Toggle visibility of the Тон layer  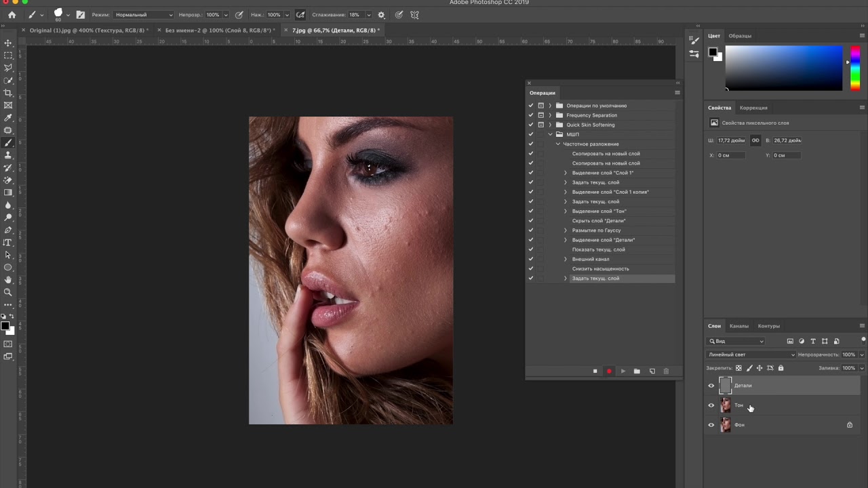(711, 405)
